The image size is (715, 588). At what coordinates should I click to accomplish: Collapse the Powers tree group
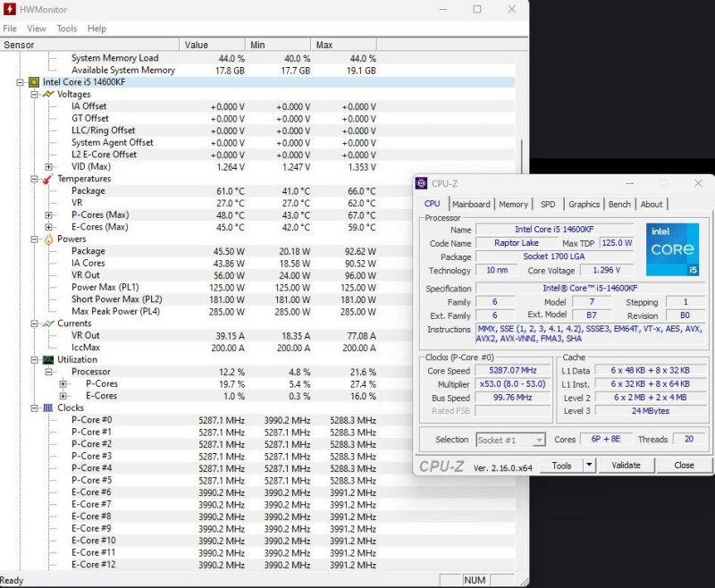[34, 239]
